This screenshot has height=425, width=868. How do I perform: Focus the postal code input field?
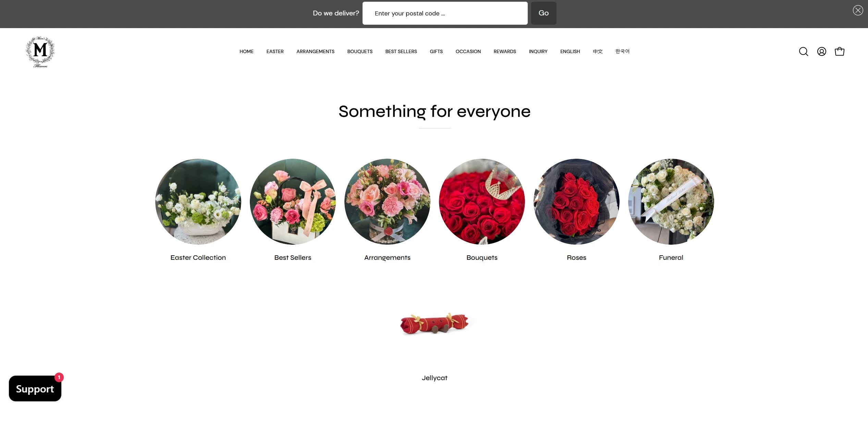pyautogui.click(x=445, y=13)
